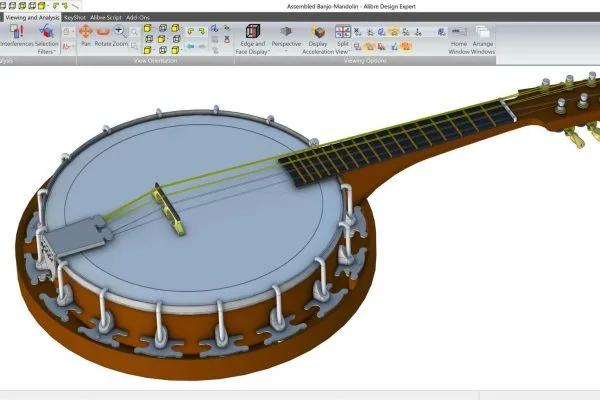Click the top-left yellow cube in the View Orientation grid
This screenshot has height=400, width=600.
click(x=148, y=28)
